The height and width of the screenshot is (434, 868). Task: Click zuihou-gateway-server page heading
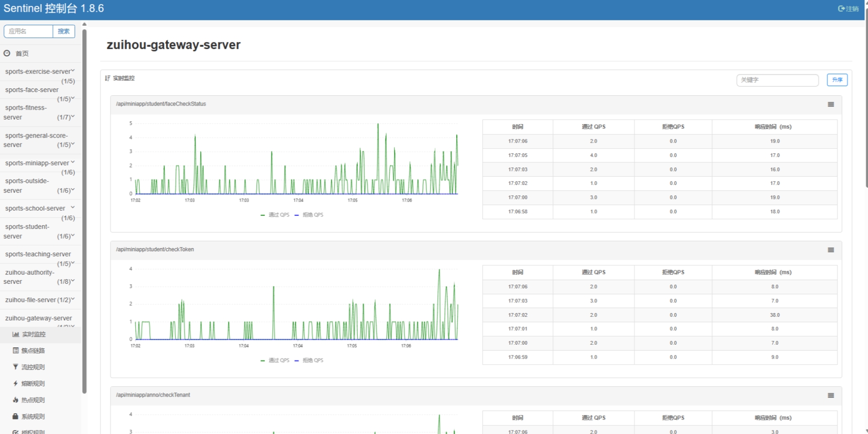tap(174, 45)
